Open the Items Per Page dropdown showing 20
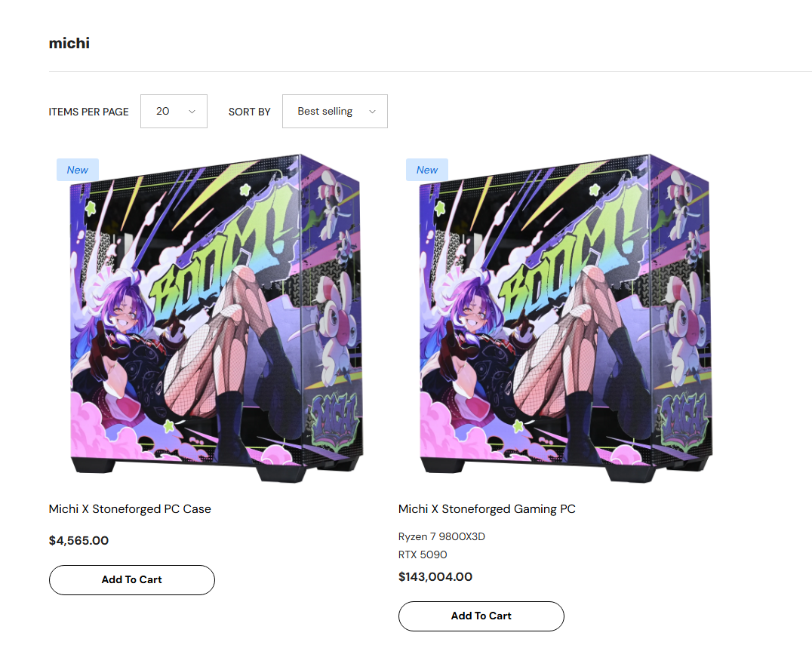The width and height of the screenshot is (812, 645). [x=174, y=112]
